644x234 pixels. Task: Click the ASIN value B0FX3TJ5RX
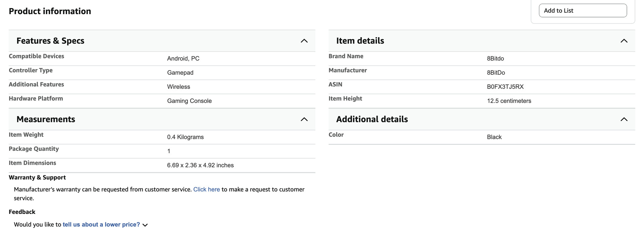[x=505, y=87]
